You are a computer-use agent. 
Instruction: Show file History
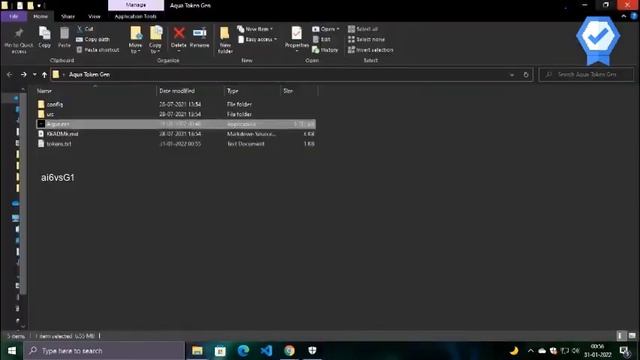[325, 50]
